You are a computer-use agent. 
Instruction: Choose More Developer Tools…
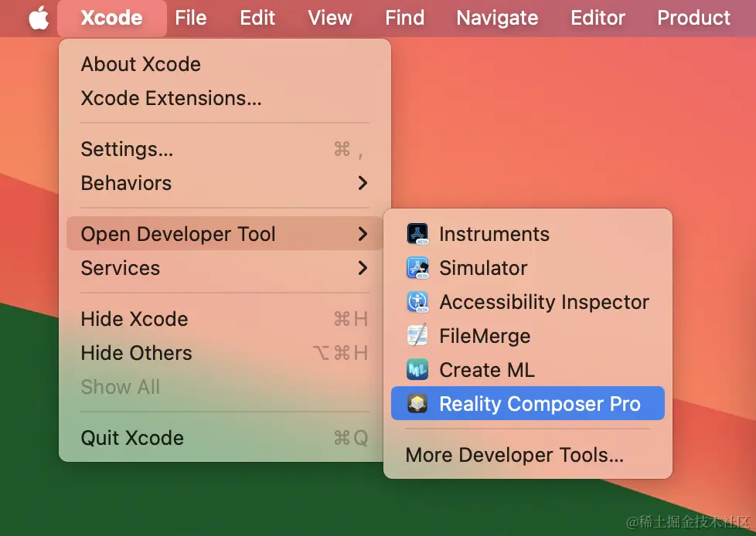528,455
